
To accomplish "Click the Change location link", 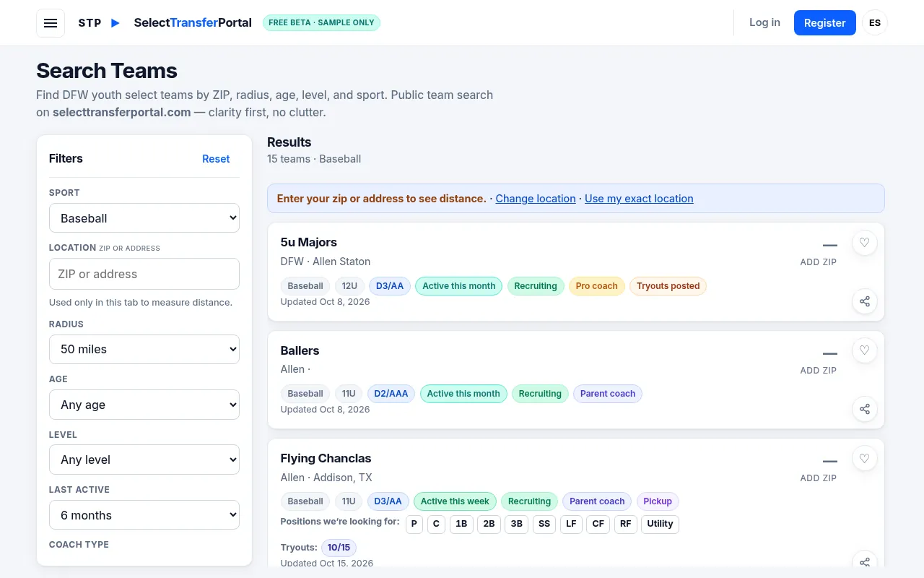I will (536, 199).
